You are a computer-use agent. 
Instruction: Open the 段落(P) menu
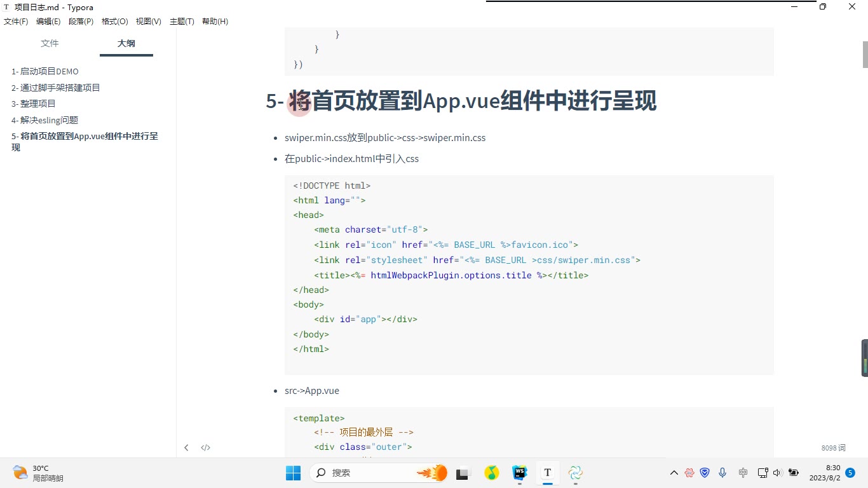81,22
